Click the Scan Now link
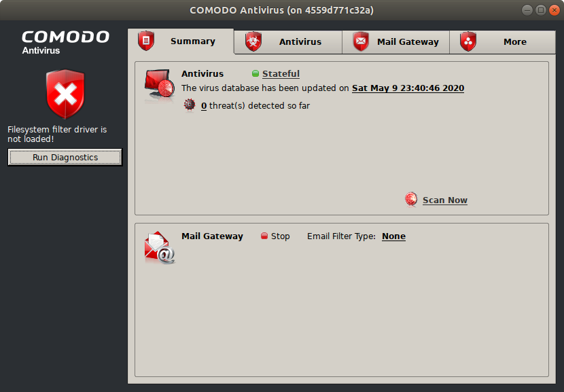The height and width of the screenshot is (392, 564). point(445,200)
